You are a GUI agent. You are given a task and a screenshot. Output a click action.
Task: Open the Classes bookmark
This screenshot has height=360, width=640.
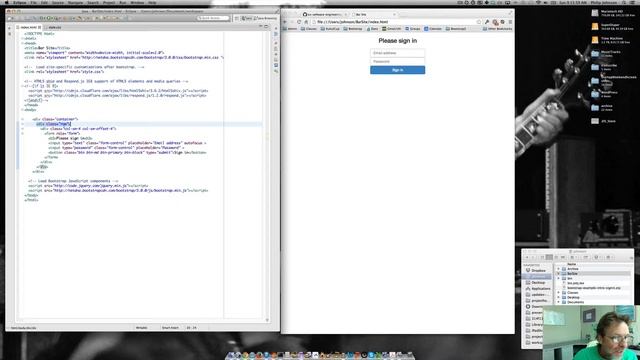coord(309,29)
